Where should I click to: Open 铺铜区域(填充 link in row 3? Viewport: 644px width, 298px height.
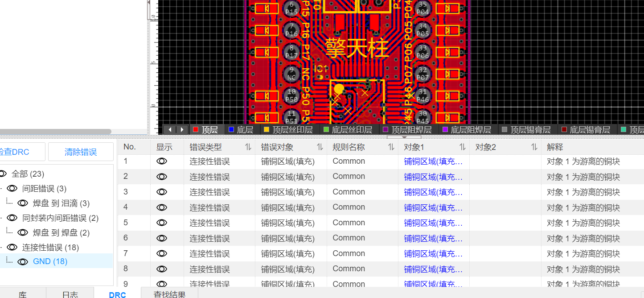[433, 192]
